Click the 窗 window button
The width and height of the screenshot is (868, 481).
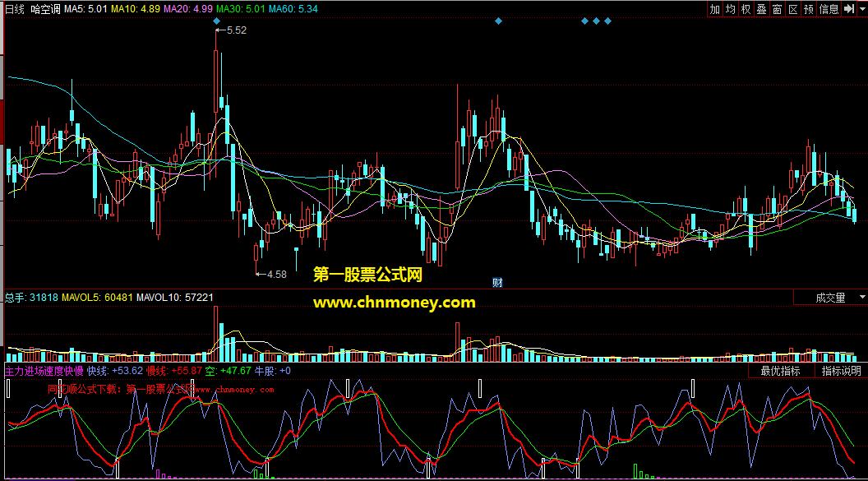[778, 9]
